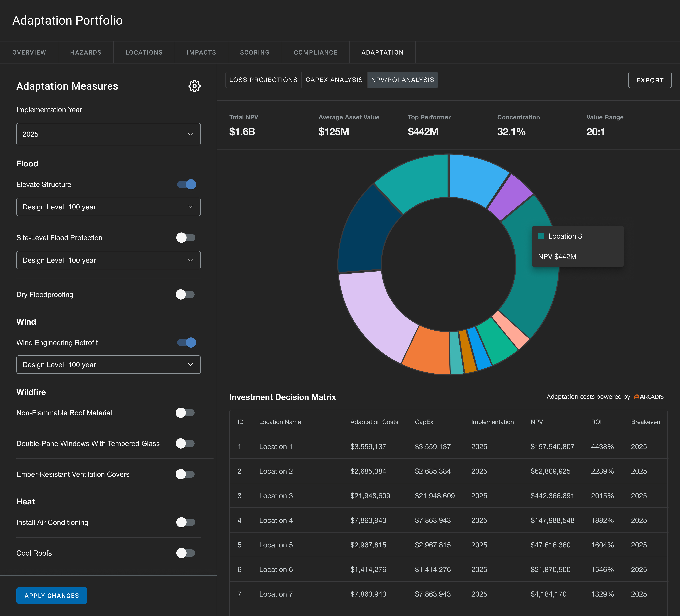Image resolution: width=680 pixels, height=616 pixels.
Task: Turn on Dry Floodproofing switch
Action: 185,295
